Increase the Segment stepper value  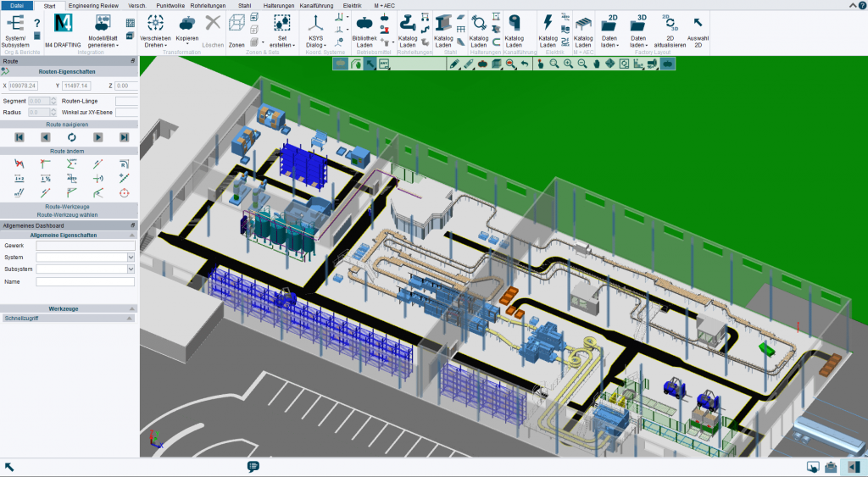53,99
